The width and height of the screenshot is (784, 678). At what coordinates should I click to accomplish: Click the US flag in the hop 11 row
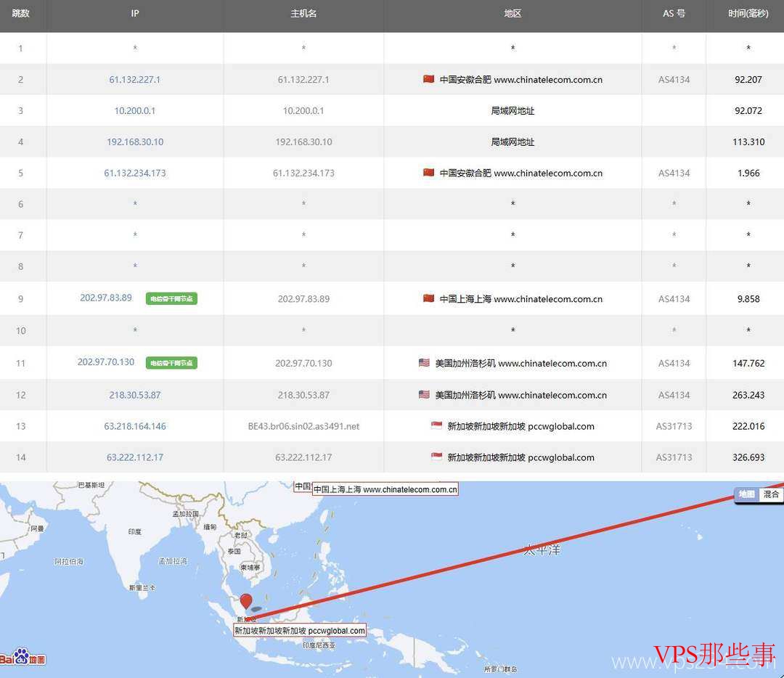coord(424,362)
